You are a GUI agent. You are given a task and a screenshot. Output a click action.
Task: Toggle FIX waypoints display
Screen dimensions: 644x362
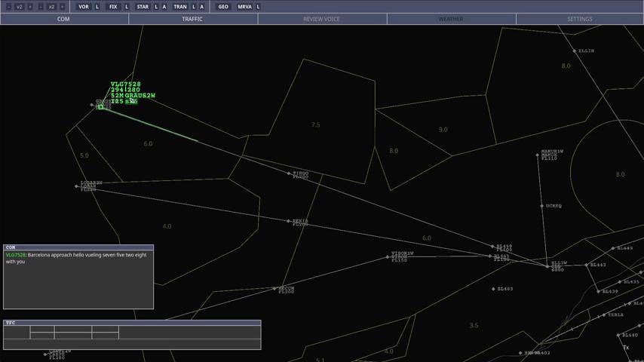point(113,7)
